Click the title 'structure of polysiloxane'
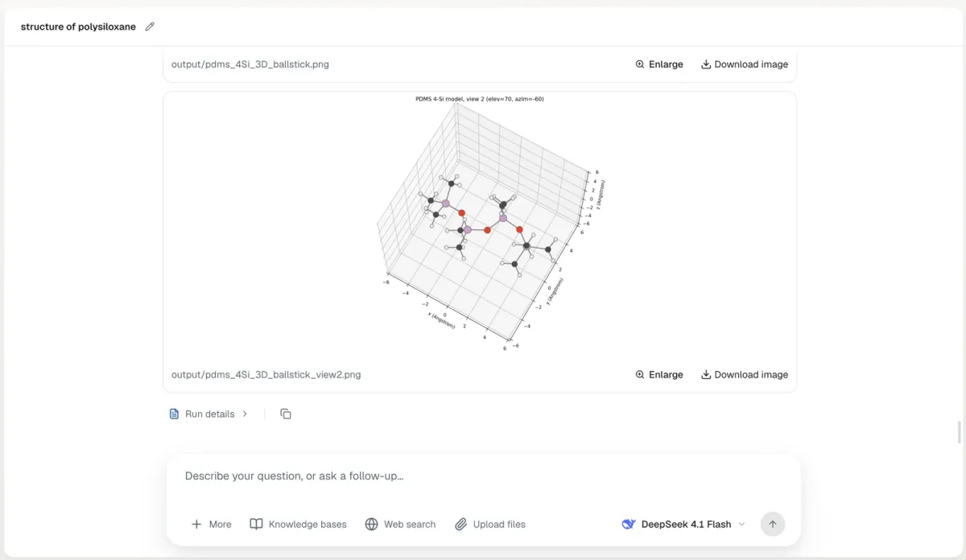The width and height of the screenshot is (966, 560). (78, 27)
